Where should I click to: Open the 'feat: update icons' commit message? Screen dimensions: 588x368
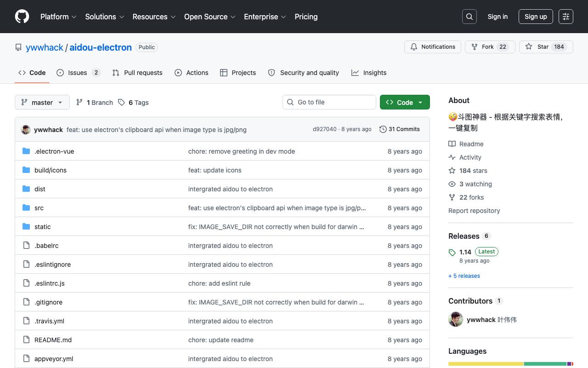pyautogui.click(x=215, y=170)
